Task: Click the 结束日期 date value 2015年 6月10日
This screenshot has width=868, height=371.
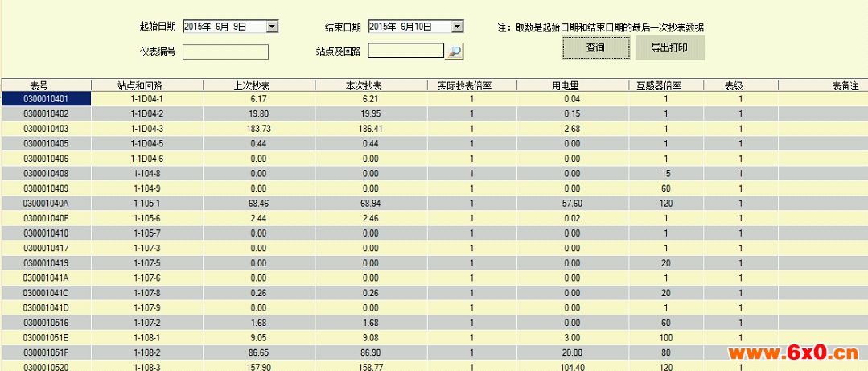Action: (401, 26)
